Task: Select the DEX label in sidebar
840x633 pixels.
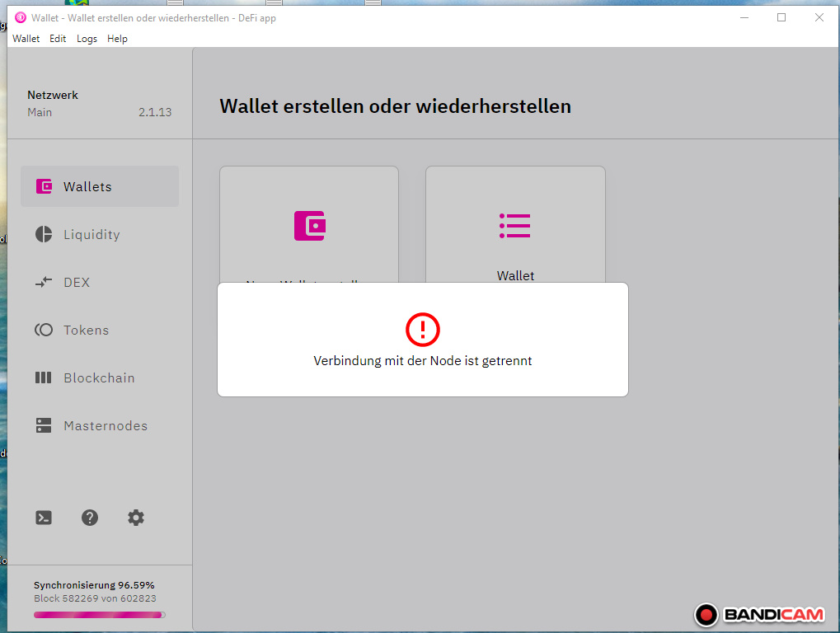Action: click(x=77, y=282)
